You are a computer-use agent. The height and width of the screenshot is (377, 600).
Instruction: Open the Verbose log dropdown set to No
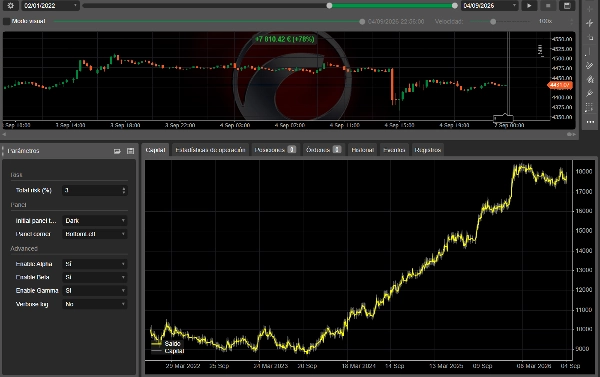(95, 304)
